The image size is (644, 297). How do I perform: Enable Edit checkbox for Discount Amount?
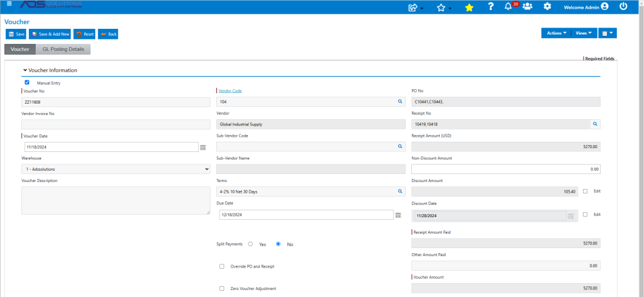[x=586, y=191]
